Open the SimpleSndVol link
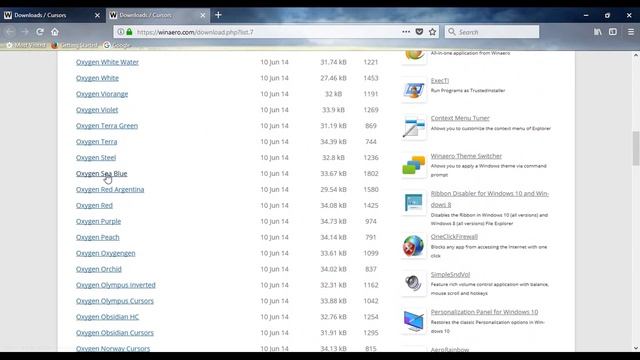This screenshot has width=640, height=360. click(x=450, y=274)
